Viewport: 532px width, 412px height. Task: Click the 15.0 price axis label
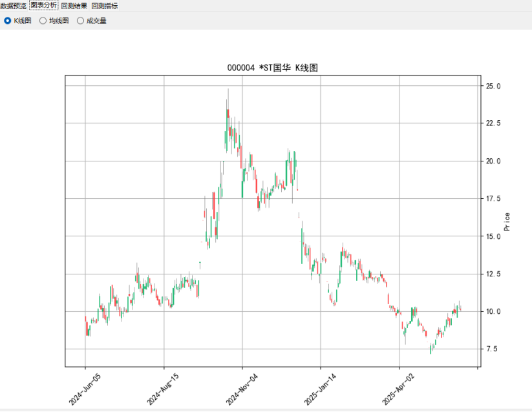493,236
